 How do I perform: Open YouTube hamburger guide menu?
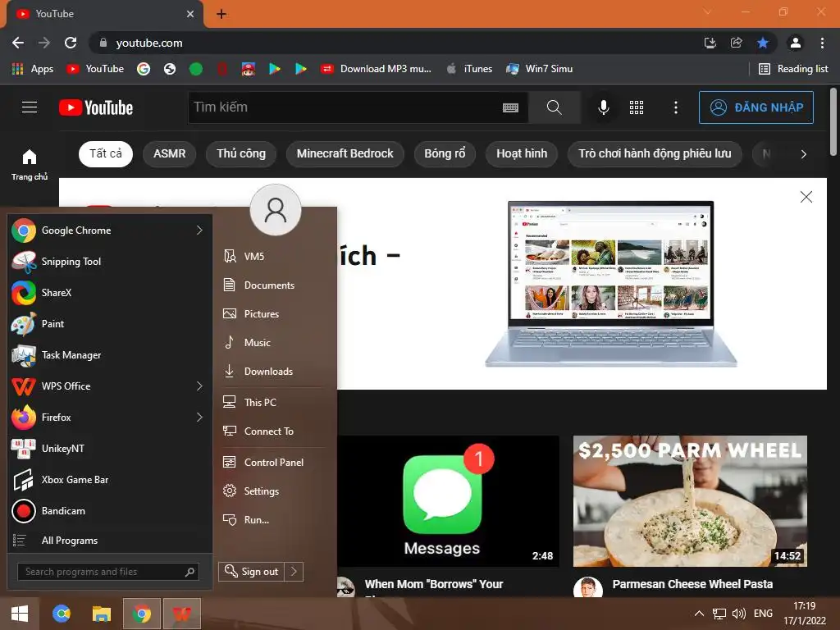[x=30, y=107]
